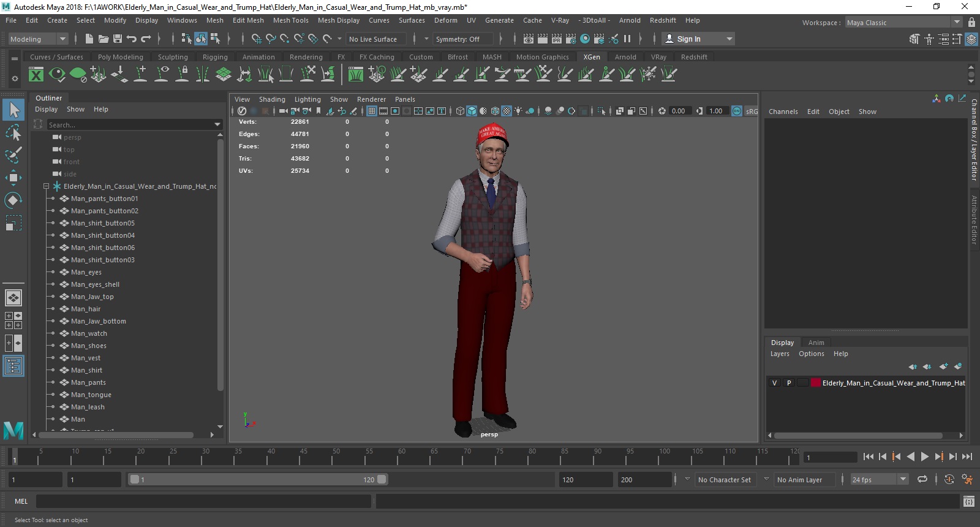Click the Render current frame icon
This screenshot has height=527, width=980.
coord(543,39)
